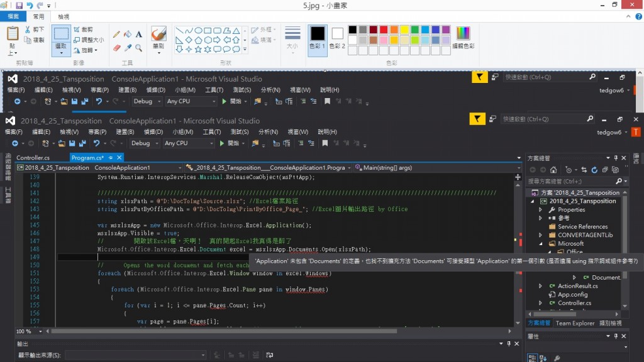Viewport: 644px width, 362px height.
Task: Open the Paint File (檔案) tab
Action: point(13,16)
